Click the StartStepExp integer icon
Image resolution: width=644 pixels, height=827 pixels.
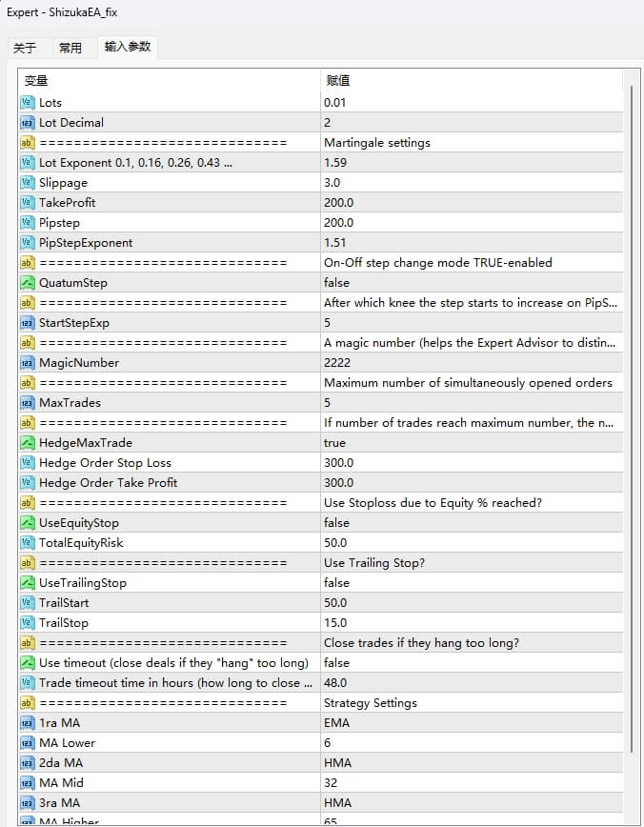click(x=28, y=323)
